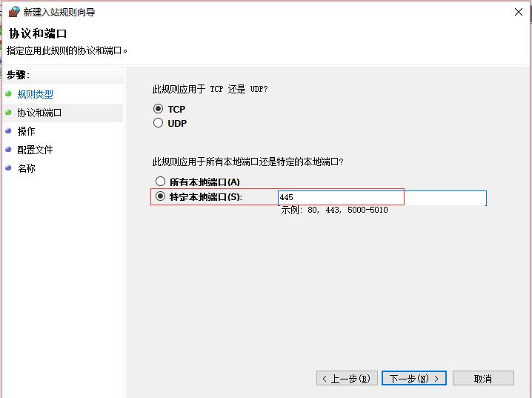532x398 pixels.
Task: Click the 取消 cancel button
Action: [x=483, y=378]
